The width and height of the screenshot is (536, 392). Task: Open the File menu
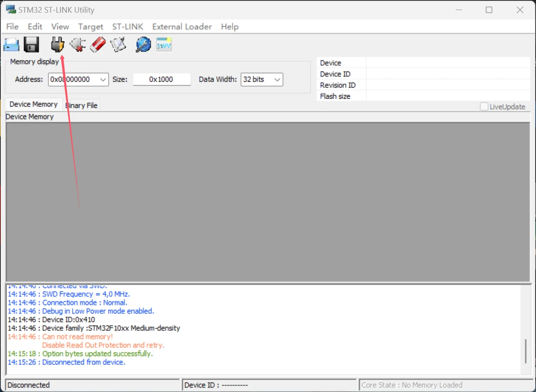click(x=12, y=27)
